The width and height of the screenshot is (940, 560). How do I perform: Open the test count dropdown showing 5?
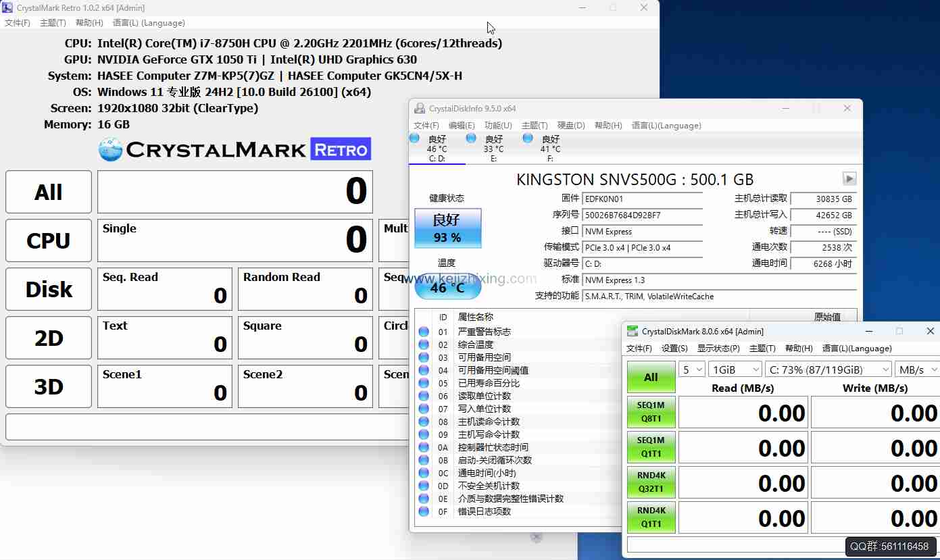point(691,370)
